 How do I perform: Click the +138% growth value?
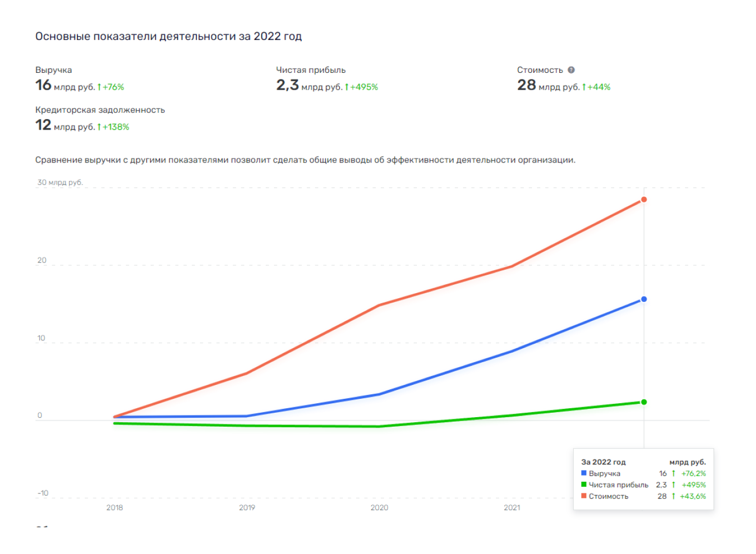pos(116,127)
